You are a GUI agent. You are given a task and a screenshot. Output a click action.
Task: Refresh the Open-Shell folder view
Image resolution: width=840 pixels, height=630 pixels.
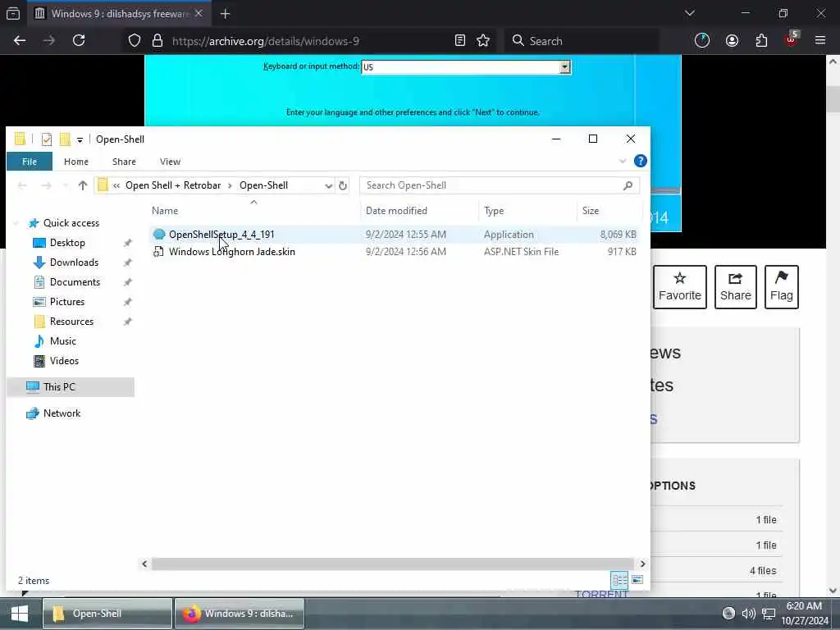[343, 185]
